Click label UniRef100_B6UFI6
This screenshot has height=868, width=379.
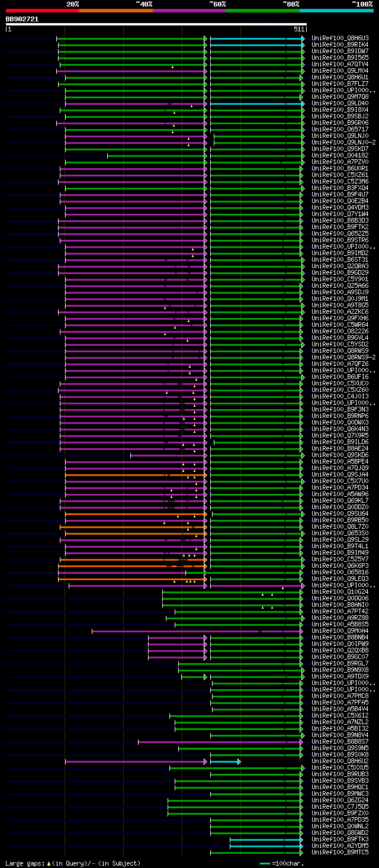coord(340,377)
